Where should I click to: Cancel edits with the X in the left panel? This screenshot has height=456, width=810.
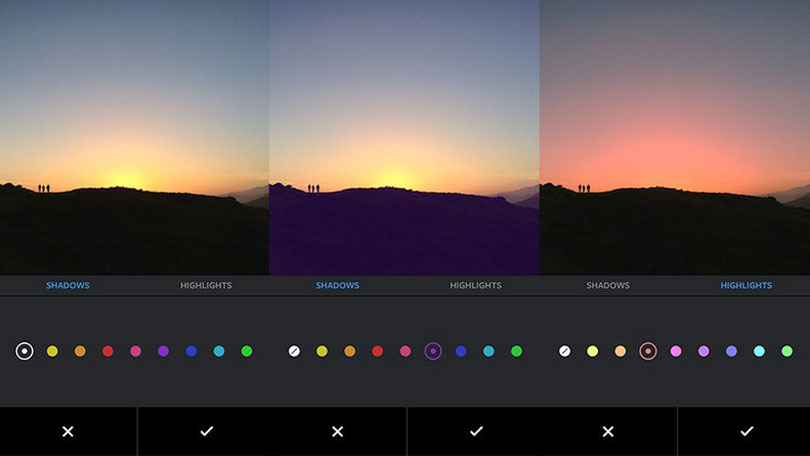68,431
